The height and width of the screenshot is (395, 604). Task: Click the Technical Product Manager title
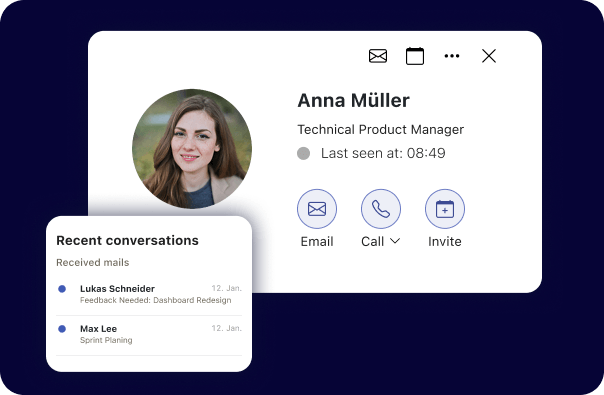pos(380,129)
